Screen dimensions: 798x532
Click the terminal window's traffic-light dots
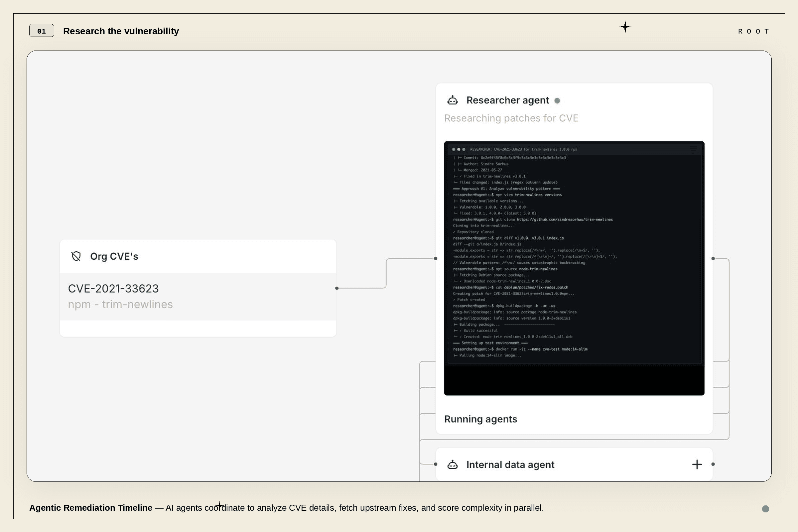(x=459, y=149)
